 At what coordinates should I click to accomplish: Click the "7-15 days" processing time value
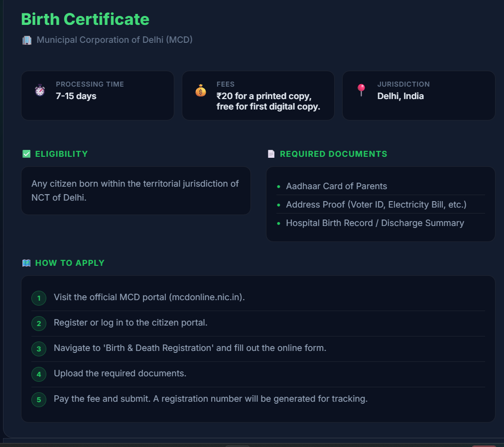point(76,96)
